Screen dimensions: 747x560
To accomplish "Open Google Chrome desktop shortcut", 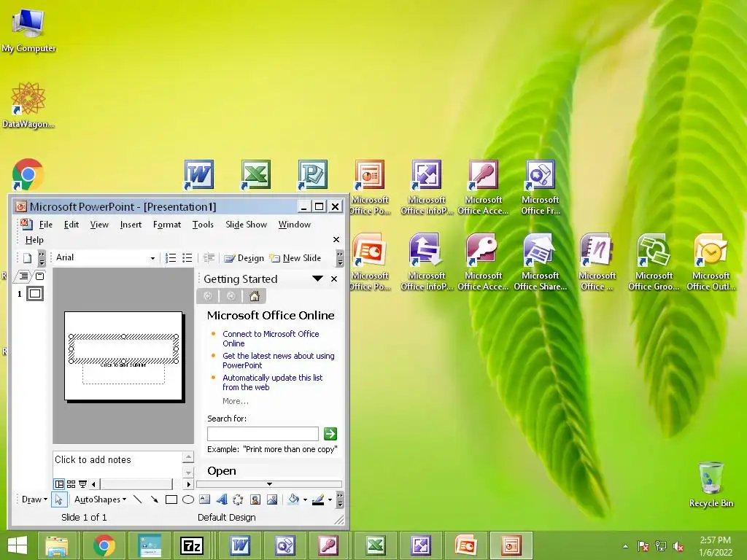I will (x=28, y=175).
